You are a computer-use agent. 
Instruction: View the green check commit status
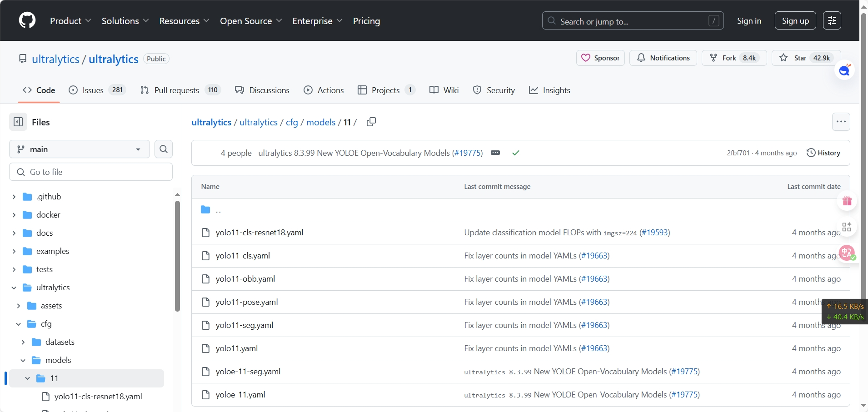click(515, 153)
